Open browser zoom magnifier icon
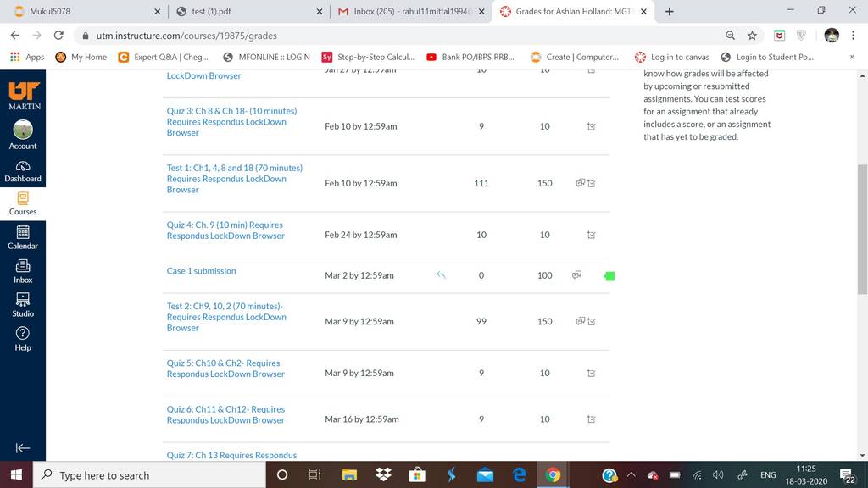Viewport: 868px width, 488px height. (x=730, y=36)
